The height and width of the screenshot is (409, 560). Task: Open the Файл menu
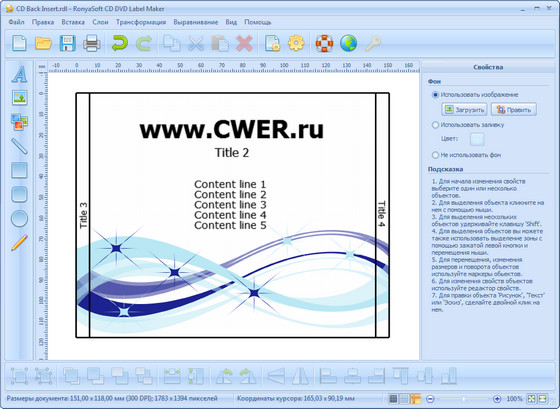(16, 22)
